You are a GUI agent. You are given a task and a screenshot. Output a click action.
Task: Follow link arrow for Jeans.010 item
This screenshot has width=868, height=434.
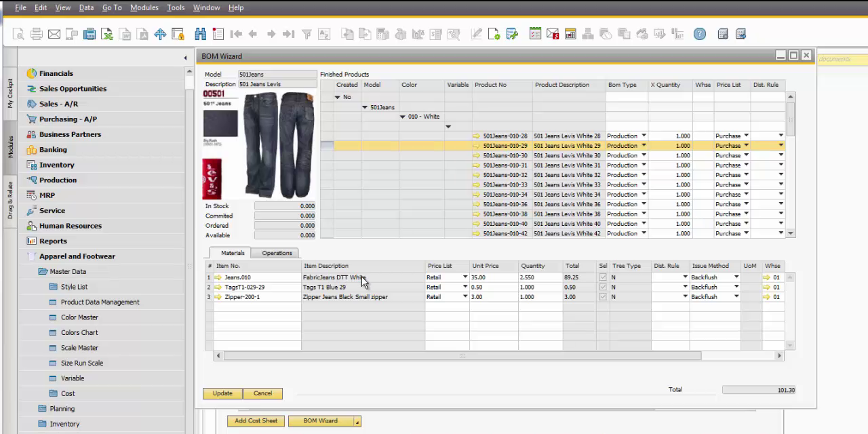click(218, 277)
